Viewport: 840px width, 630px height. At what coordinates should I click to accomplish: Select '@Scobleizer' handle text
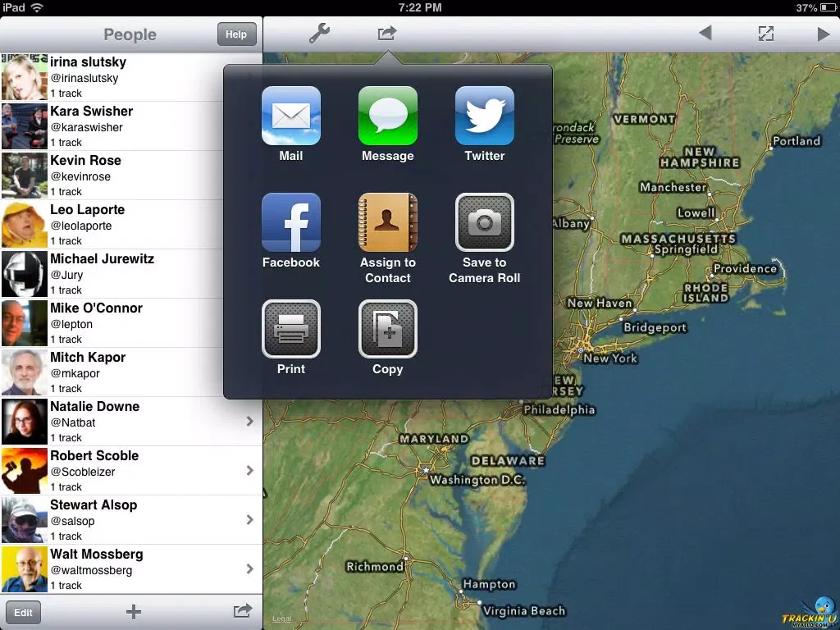[x=83, y=472]
